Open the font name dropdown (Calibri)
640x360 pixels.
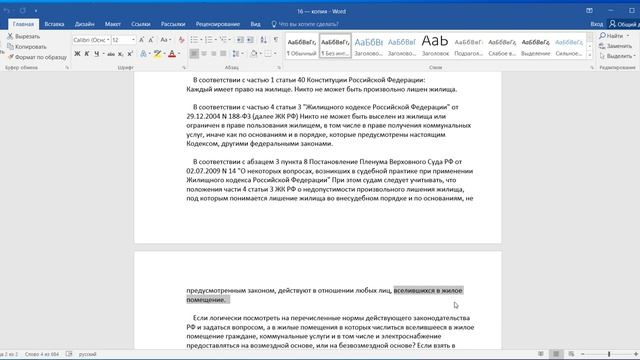tap(108, 40)
